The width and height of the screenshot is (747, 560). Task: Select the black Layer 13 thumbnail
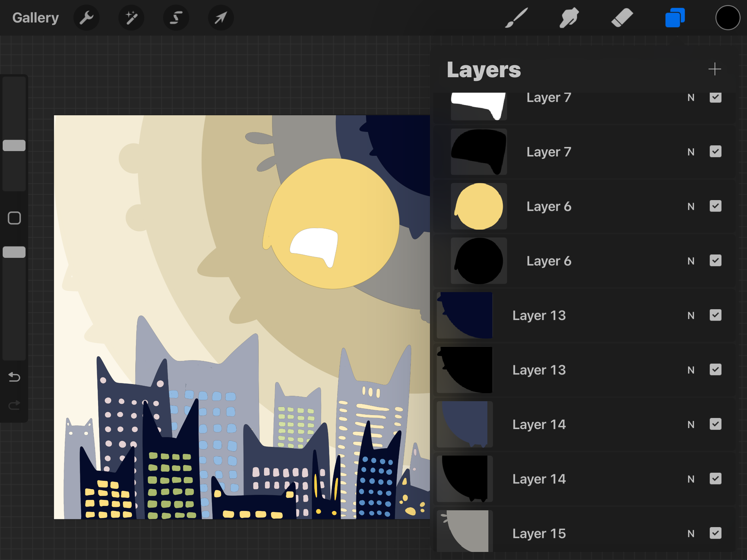[465, 370]
